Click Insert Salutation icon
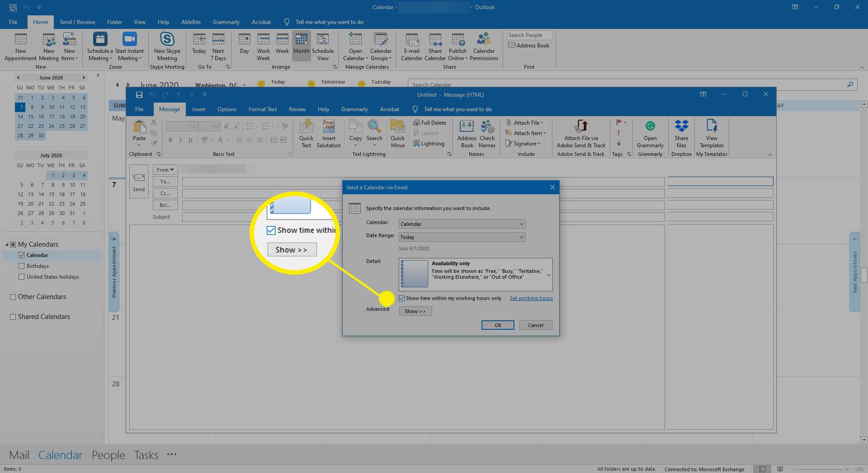 tap(329, 134)
